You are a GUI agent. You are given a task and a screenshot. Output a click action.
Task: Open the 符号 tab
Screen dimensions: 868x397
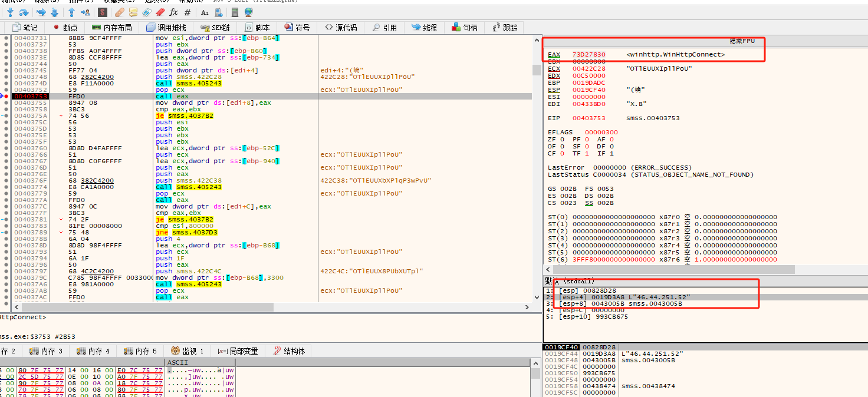[297, 28]
